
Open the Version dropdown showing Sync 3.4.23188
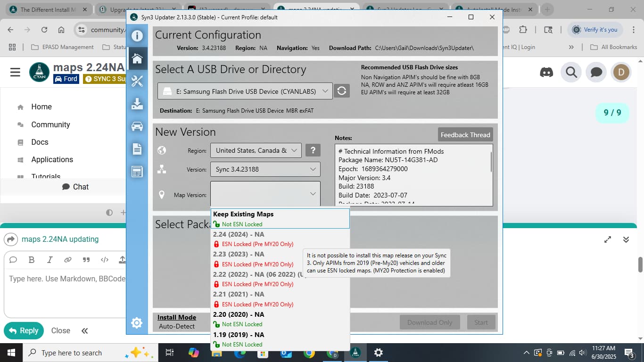265,169
